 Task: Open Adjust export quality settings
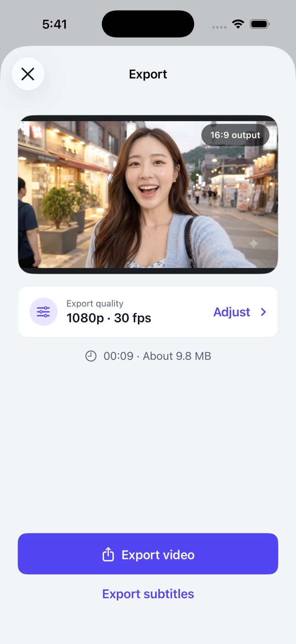tap(232, 312)
